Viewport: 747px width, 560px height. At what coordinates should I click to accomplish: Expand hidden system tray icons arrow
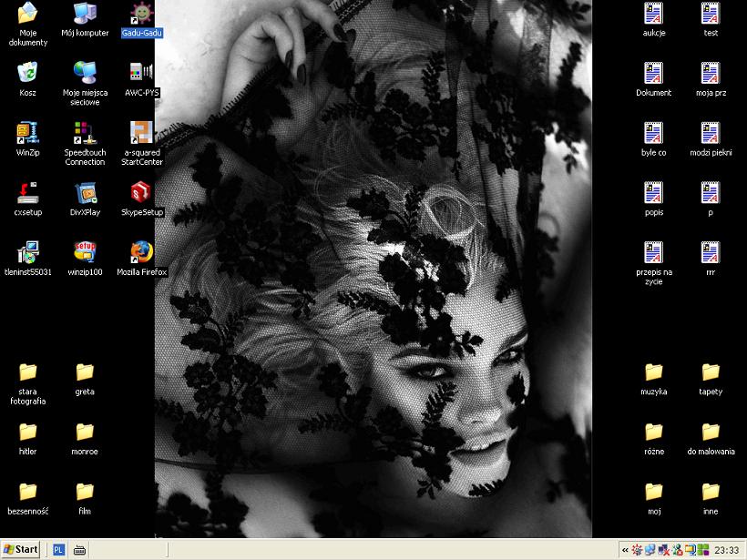625,550
